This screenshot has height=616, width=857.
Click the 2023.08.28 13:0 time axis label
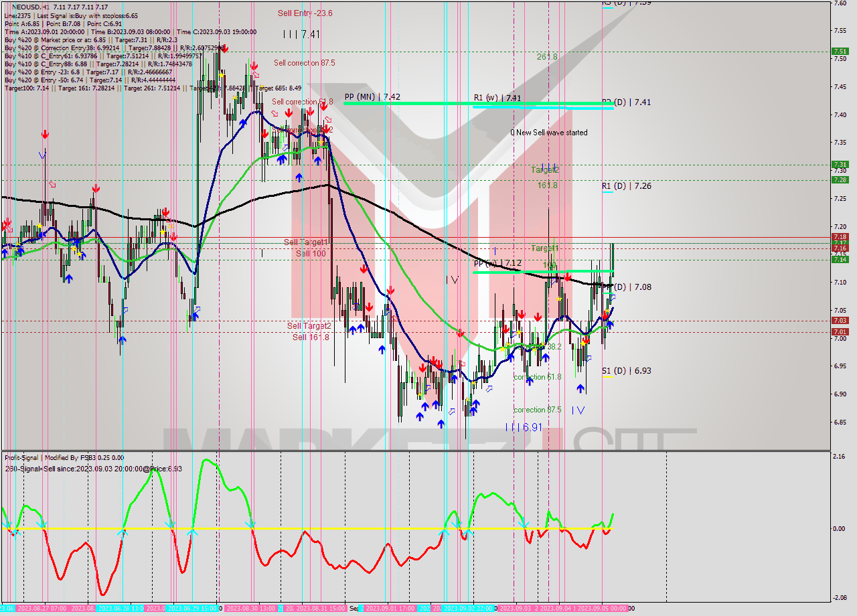121,609
